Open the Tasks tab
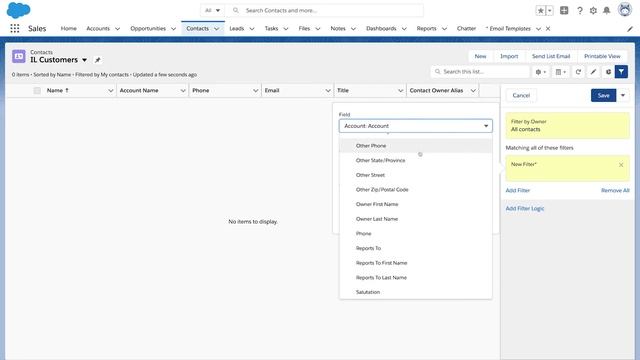The height and width of the screenshot is (360, 640). [x=271, y=29]
